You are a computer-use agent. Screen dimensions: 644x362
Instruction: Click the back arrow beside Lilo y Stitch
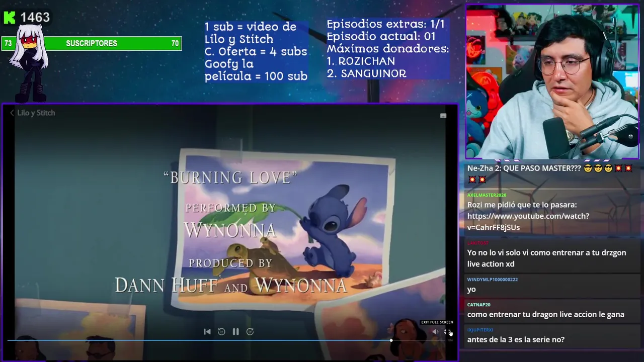[x=12, y=113]
